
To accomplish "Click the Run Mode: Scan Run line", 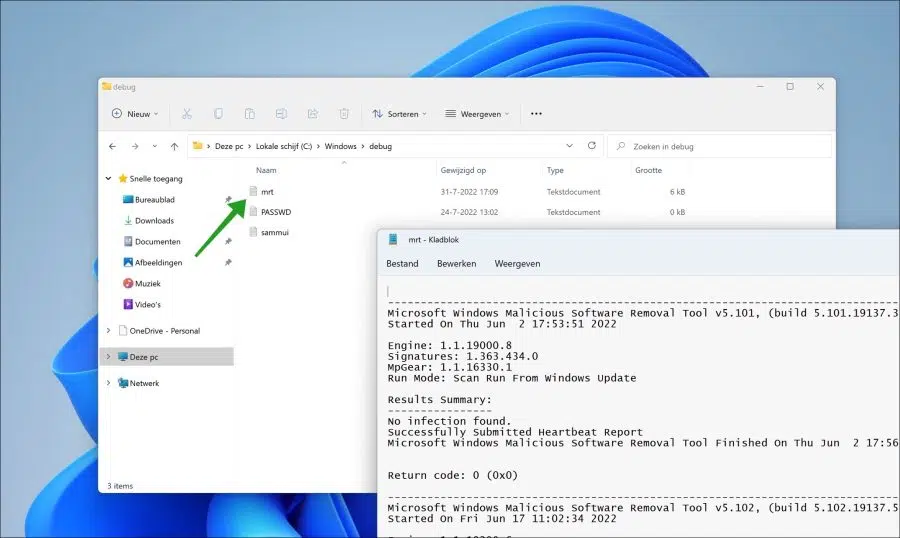I will 512,378.
